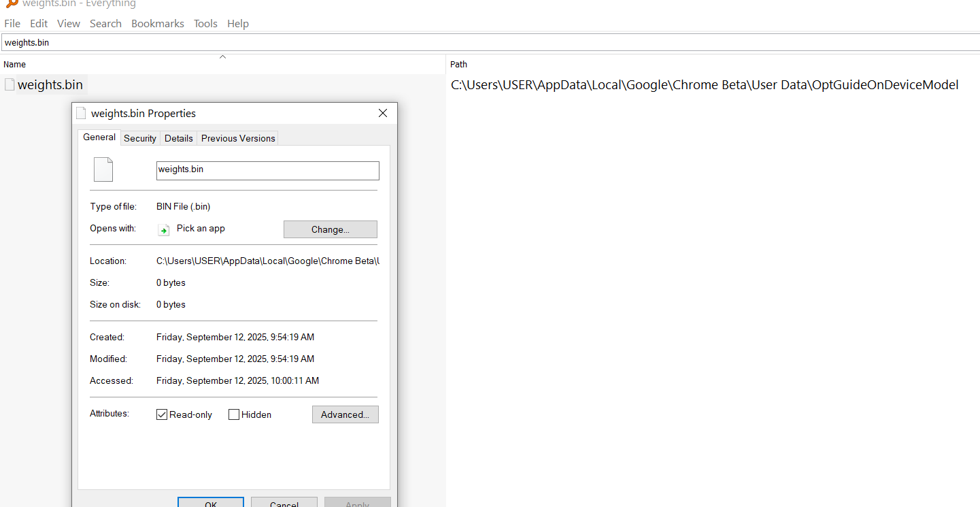Click the Location path value in Properties
Screen dimensions: 980x507
[x=268, y=261]
